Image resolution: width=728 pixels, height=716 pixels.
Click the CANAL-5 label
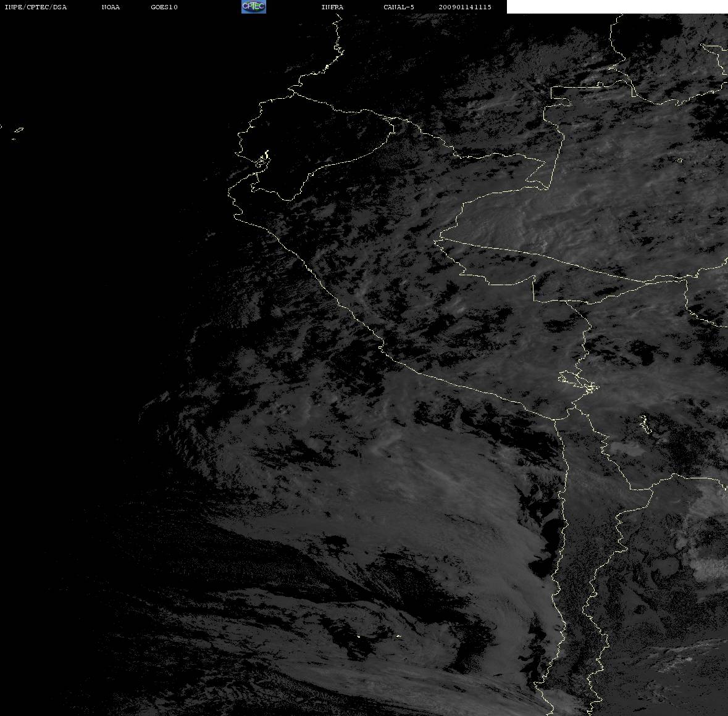pyautogui.click(x=399, y=7)
